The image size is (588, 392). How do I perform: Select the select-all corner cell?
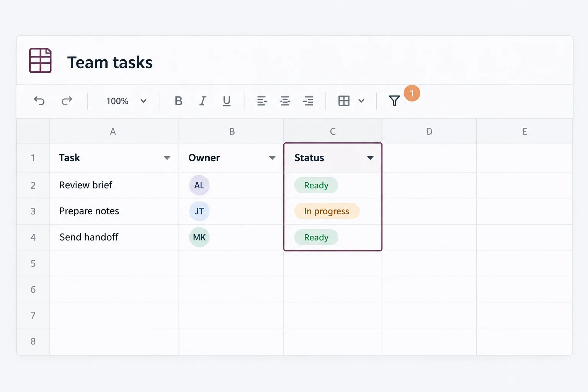(x=33, y=131)
